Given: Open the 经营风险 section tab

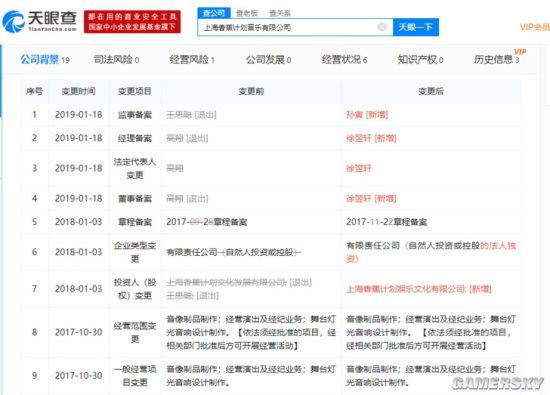Looking at the screenshot, I should pos(192,60).
